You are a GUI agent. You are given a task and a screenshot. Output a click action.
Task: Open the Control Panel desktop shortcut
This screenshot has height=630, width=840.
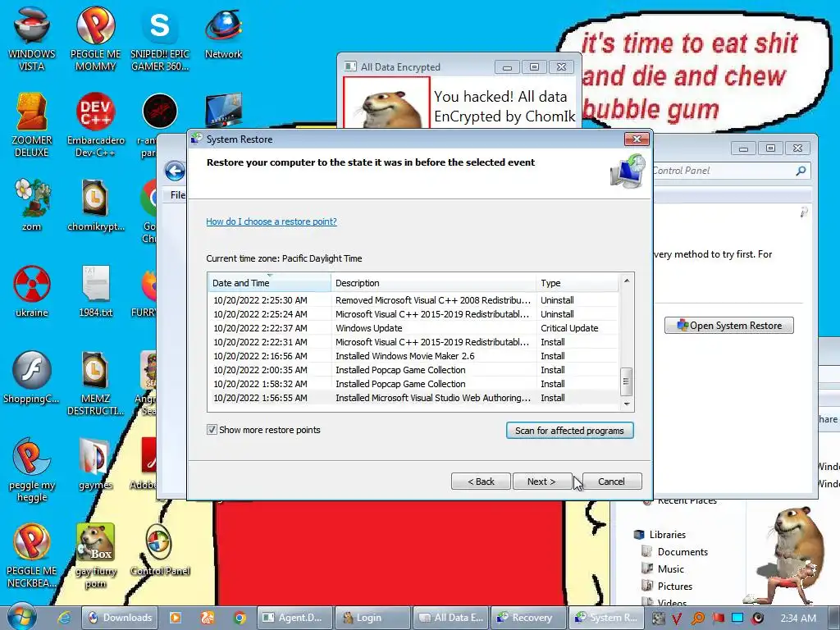point(159,550)
